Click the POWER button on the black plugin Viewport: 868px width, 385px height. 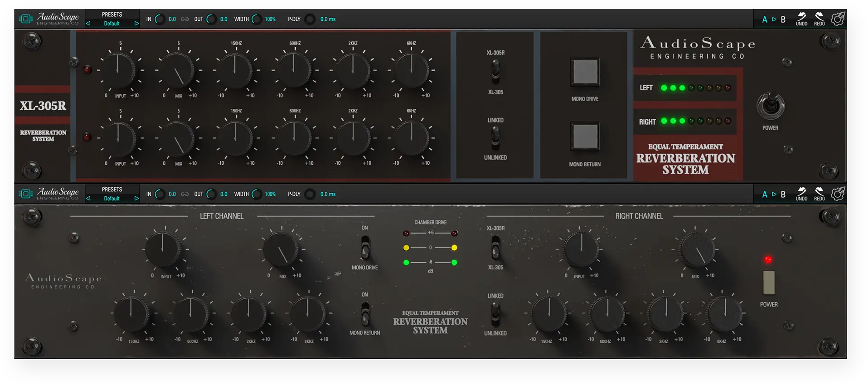pyautogui.click(x=769, y=282)
